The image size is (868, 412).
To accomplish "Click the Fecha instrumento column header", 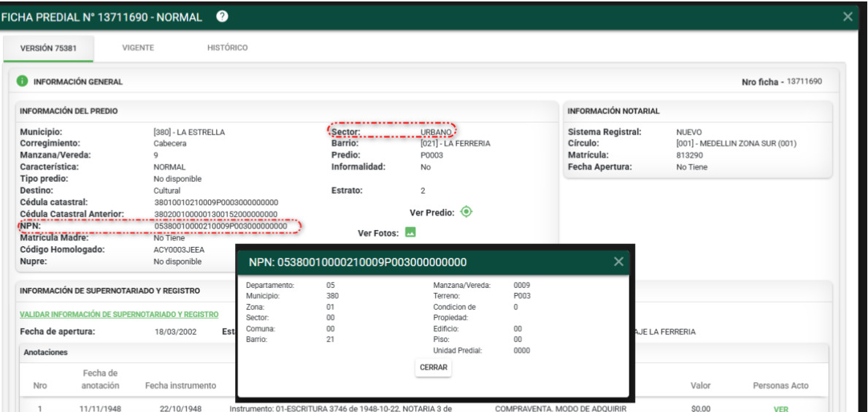I will 180,386.
